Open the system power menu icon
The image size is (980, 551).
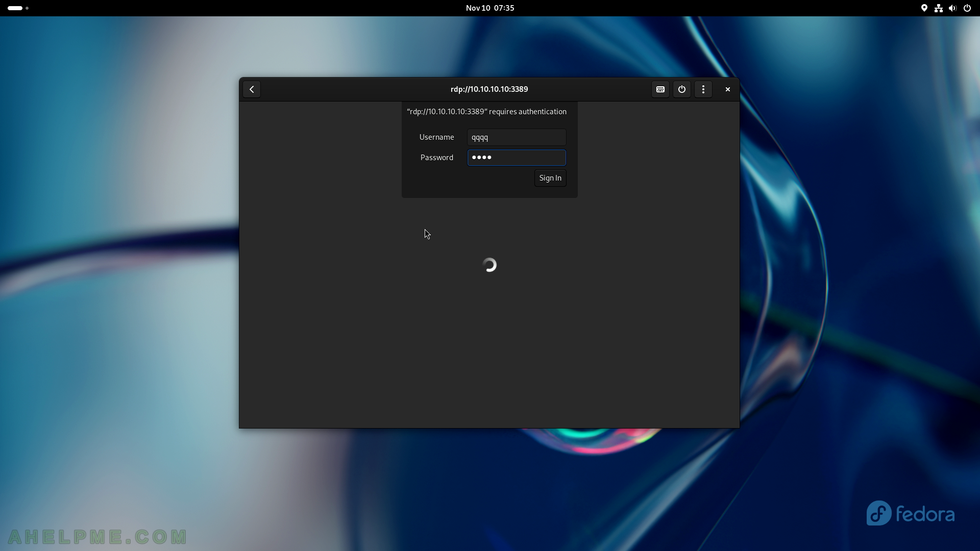coord(967,8)
